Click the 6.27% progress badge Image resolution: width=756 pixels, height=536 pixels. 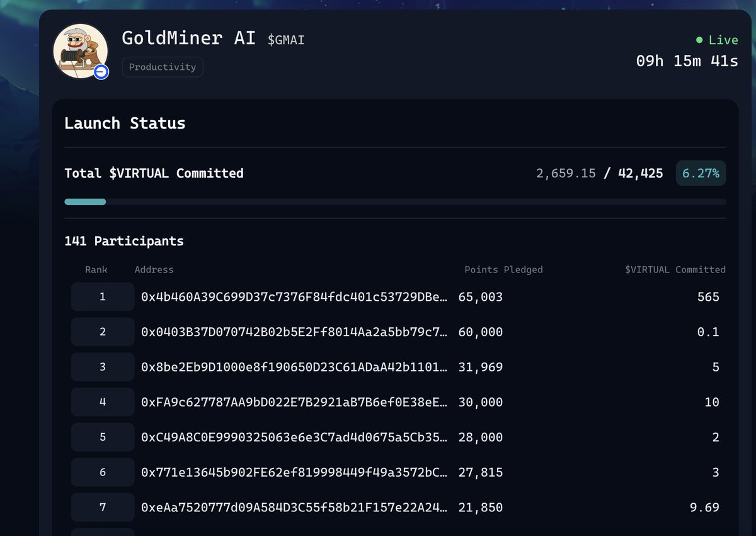click(701, 173)
